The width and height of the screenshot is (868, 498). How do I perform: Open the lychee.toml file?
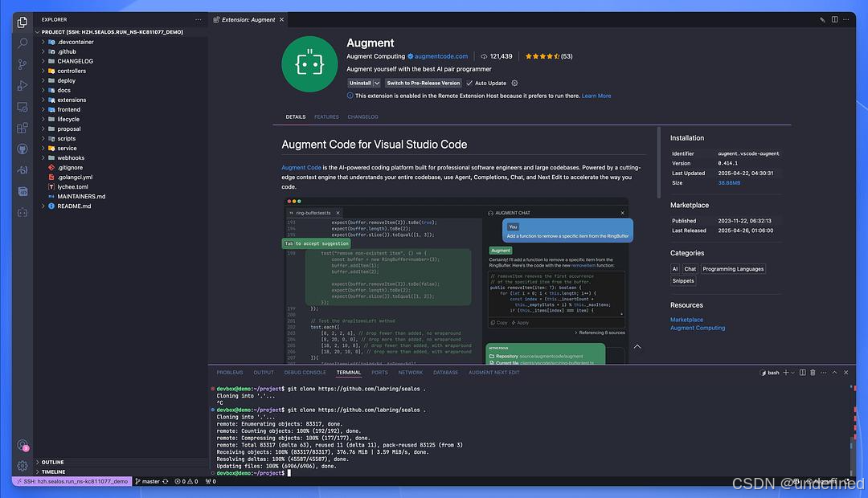click(72, 187)
